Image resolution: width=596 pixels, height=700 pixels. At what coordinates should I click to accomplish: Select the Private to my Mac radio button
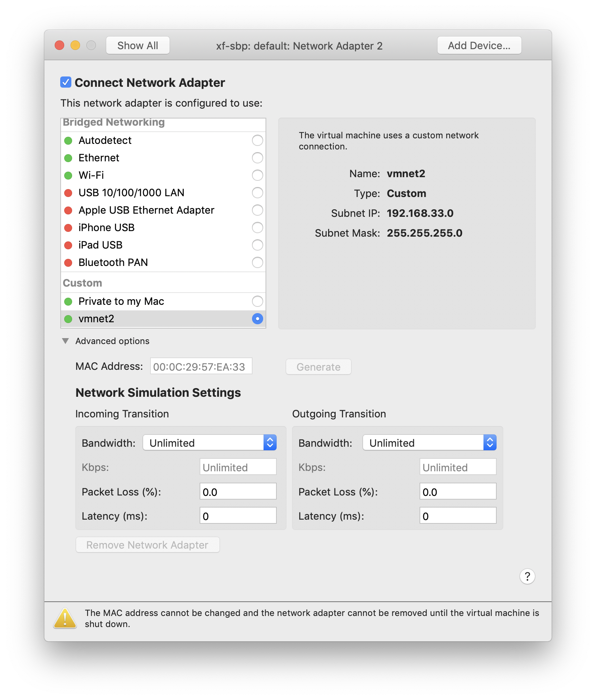[x=257, y=302]
